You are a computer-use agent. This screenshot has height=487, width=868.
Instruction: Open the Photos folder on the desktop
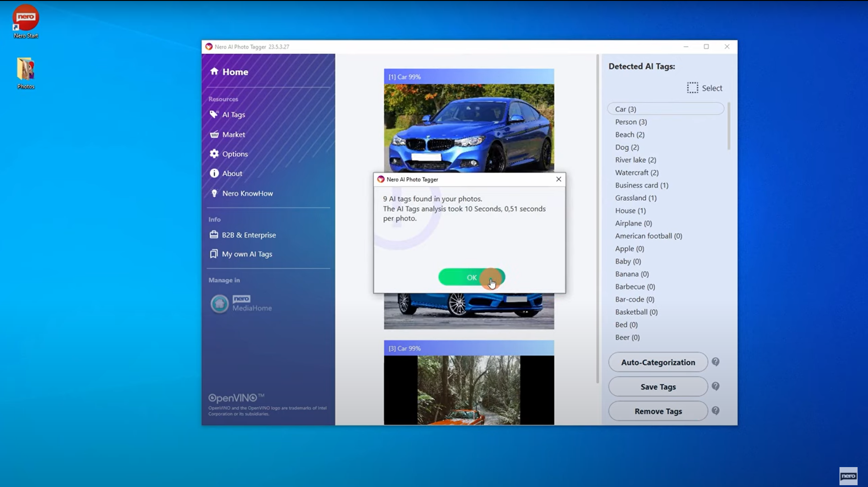pos(26,73)
